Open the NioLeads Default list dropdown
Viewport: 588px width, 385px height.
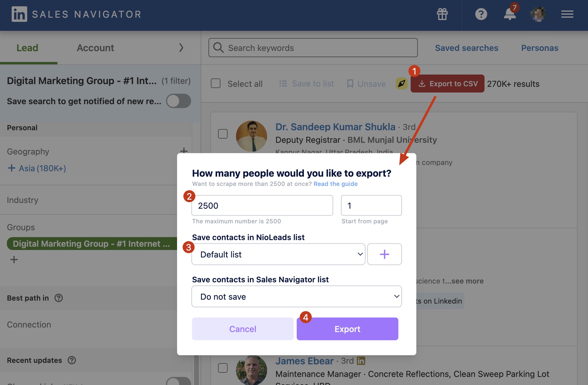point(278,254)
